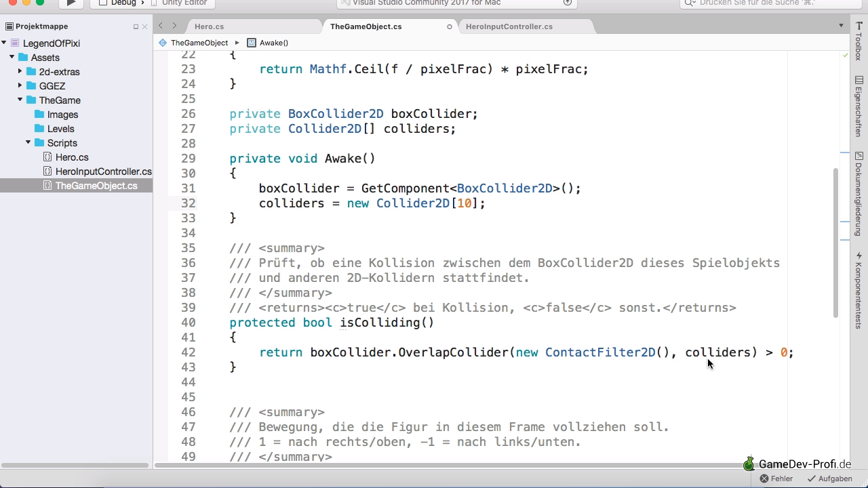The image size is (868, 488).
Task: Open the Eigenschaften side panel
Action: [859, 106]
